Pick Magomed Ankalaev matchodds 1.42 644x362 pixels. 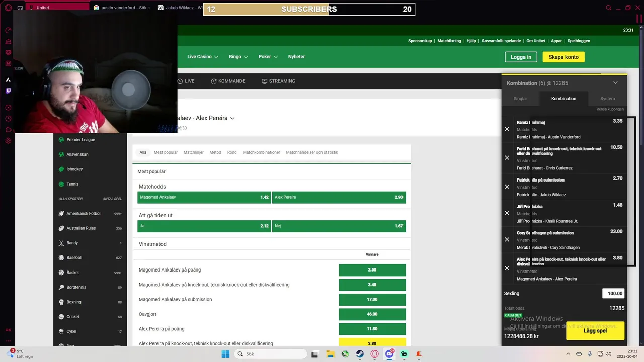tap(204, 197)
